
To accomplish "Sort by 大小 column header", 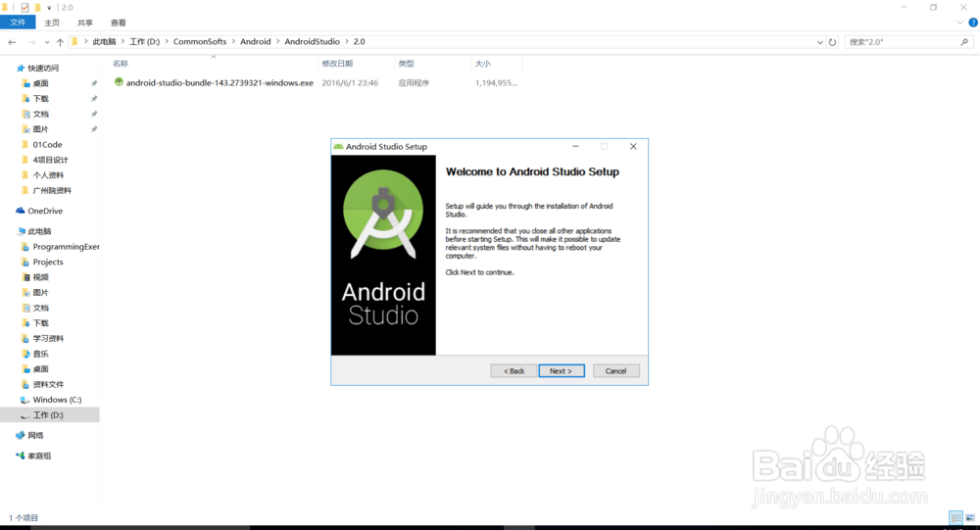I will pyautogui.click(x=482, y=64).
